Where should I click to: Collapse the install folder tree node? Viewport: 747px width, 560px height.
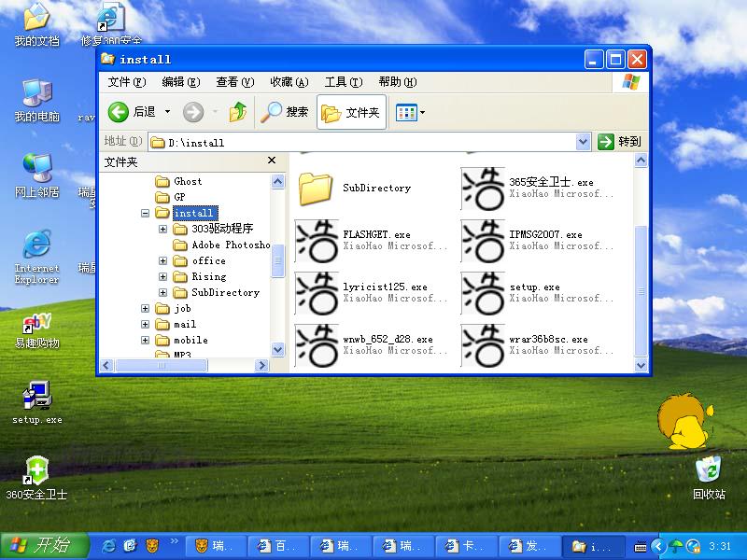tap(146, 213)
